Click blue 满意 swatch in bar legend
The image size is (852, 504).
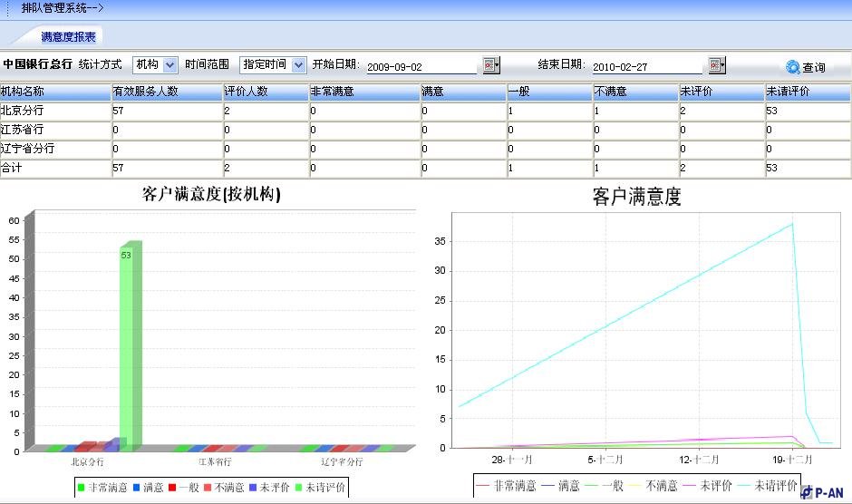136,487
